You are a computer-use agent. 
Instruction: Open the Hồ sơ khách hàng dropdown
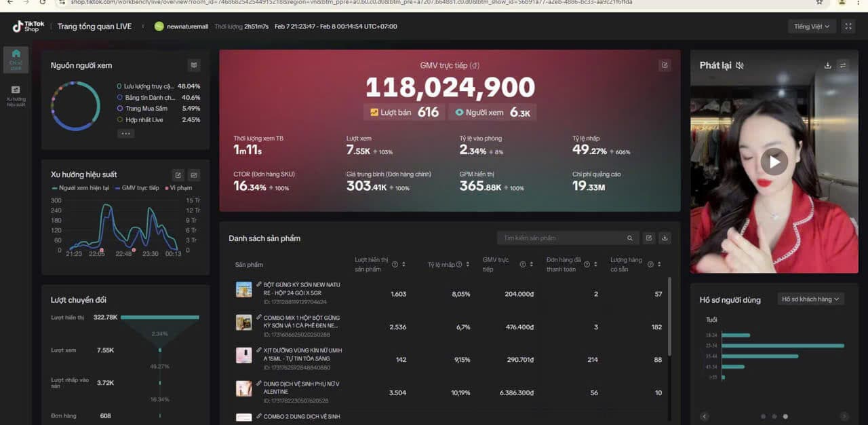(810, 299)
